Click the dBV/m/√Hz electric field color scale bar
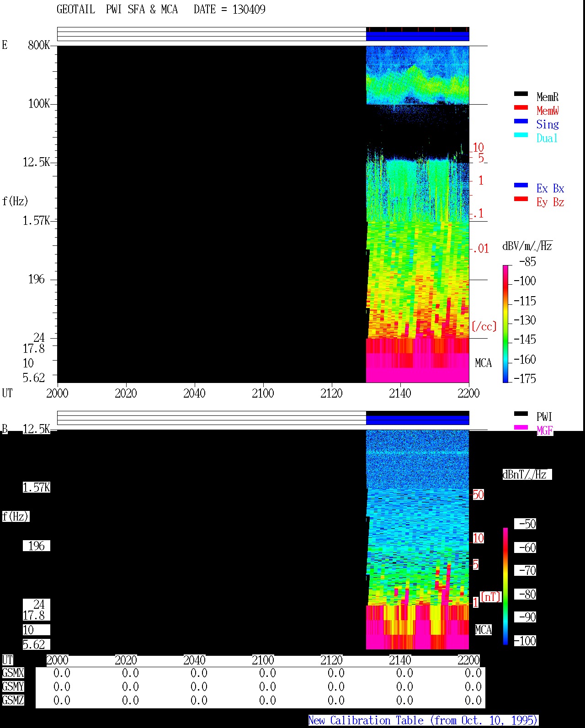585x728 pixels. pos(505,324)
